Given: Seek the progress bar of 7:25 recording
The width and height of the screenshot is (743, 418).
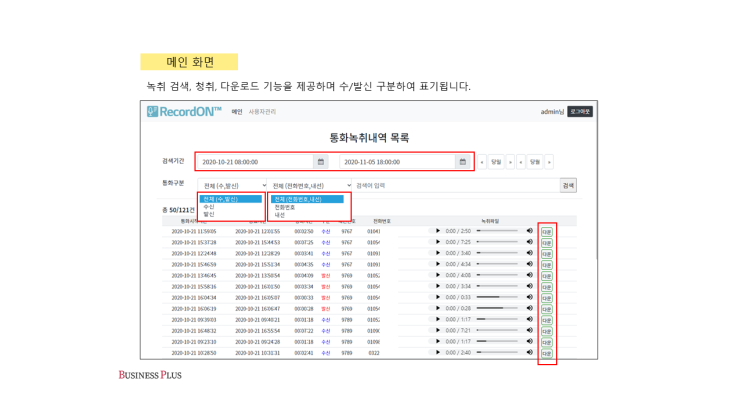Looking at the screenshot, I should click(497, 242).
